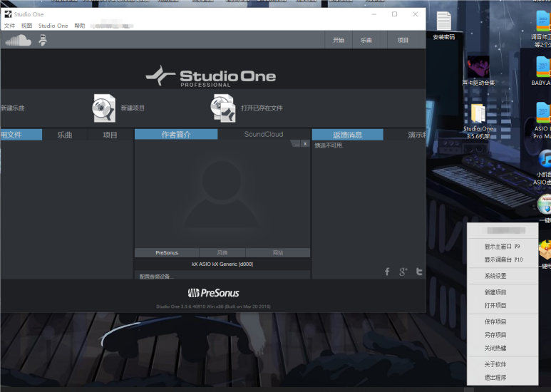
Task: Switch to the 项目 page in the top toolbar
Action: (x=403, y=40)
